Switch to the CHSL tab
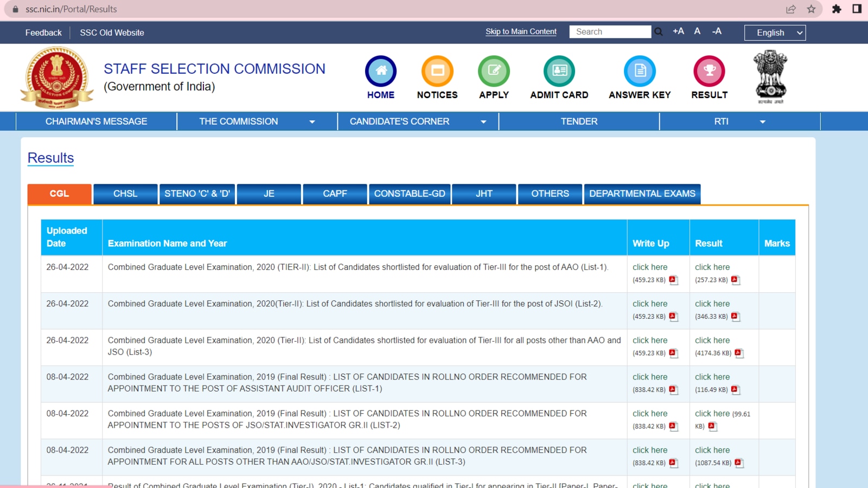This screenshot has height=488, width=868. point(125,194)
